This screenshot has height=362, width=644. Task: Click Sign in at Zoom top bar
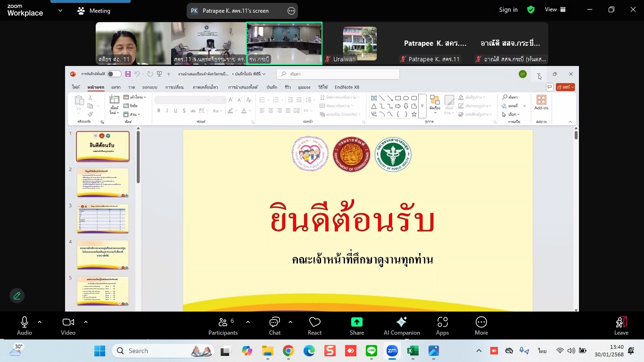tap(508, 9)
